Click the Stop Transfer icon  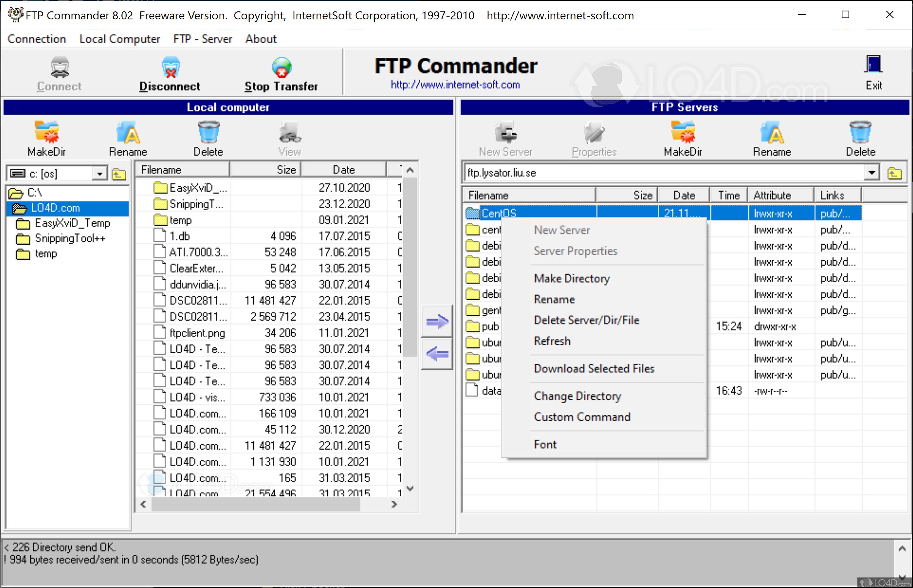(281, 68)
